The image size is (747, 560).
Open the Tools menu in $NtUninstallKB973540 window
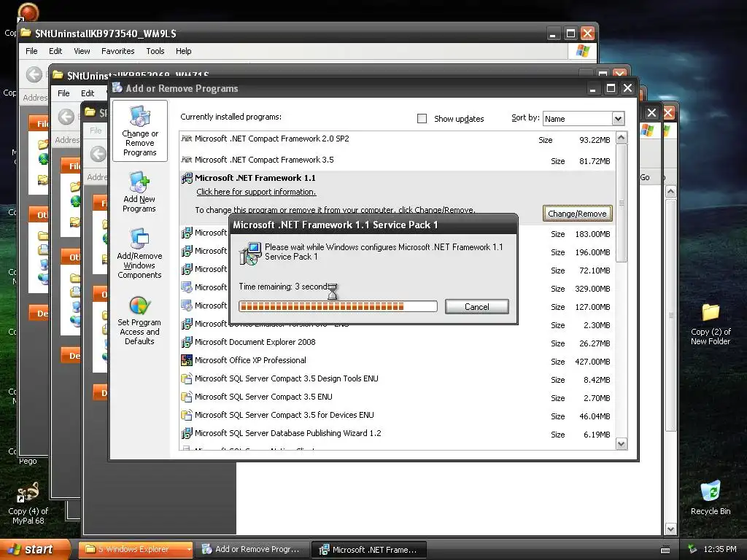tap(155, 51)
